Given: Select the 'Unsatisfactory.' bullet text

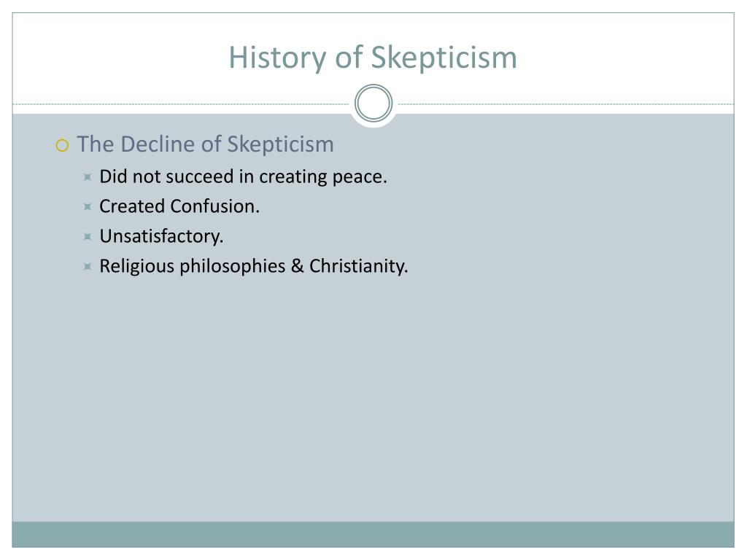Looking at the screenshot, I should [x=161, y=236].
